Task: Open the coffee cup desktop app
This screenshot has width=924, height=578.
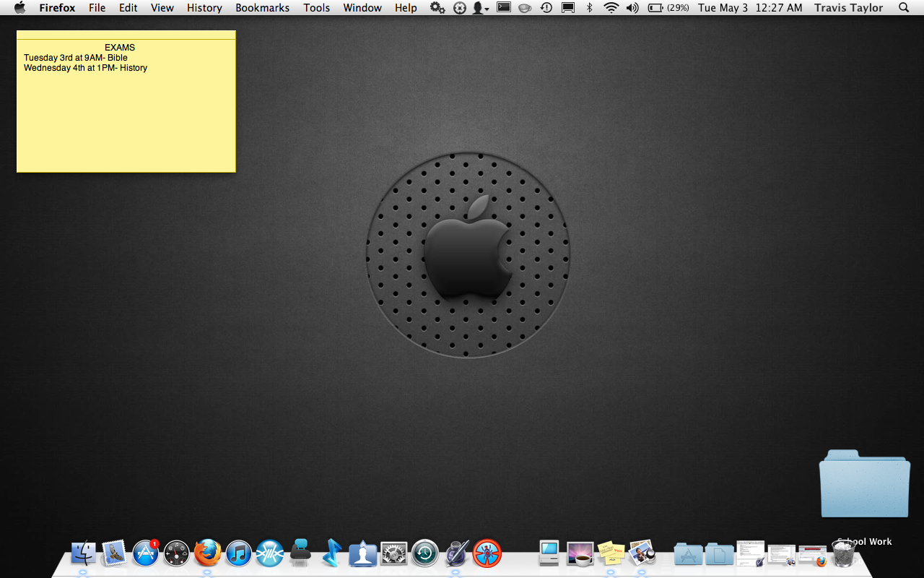Action: point(580,553)
